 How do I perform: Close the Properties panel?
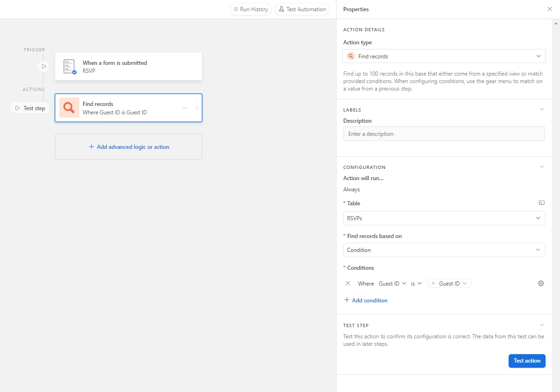click(549, 9)
